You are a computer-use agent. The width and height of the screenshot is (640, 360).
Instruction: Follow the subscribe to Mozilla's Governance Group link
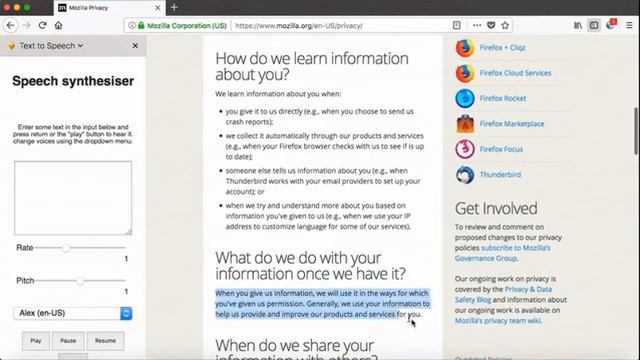click(x=502, y=253)
